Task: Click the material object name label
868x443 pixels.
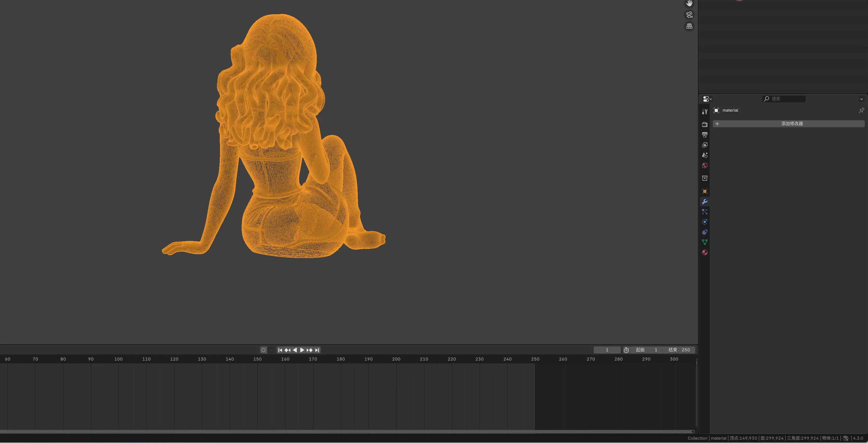Action: click(730, 110)
